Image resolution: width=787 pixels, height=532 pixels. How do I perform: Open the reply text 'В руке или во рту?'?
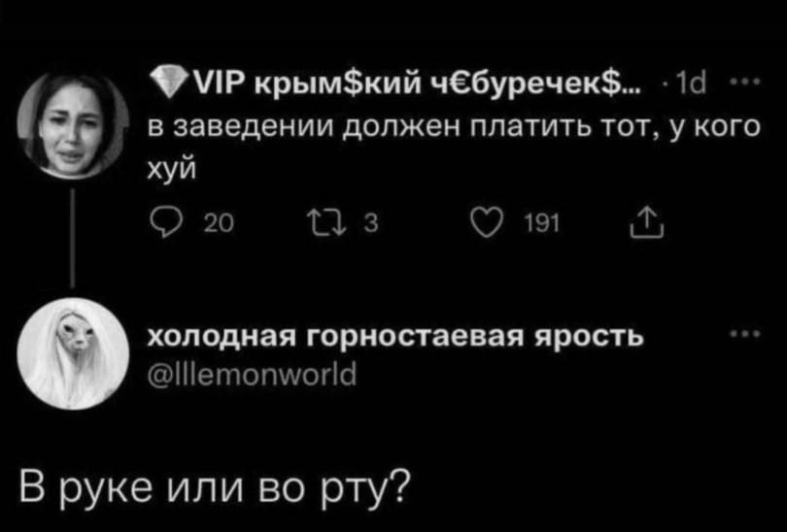210,481
